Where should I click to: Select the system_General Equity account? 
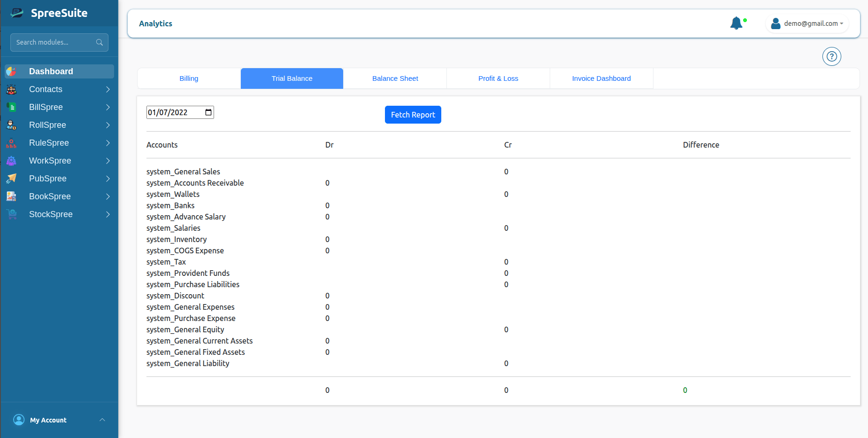click(185, 329)
